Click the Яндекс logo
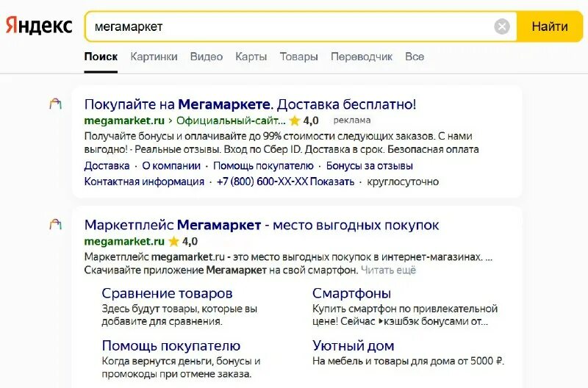Screen dimensions: 588x388 coord(39,26)
